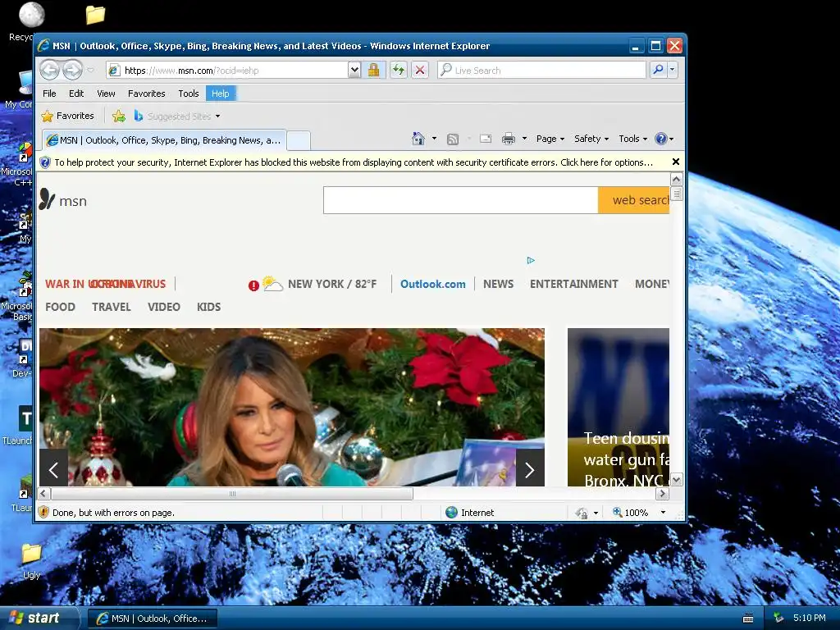Open the NEWS section link
840x630 pixels.
click(x=498, y=284)
